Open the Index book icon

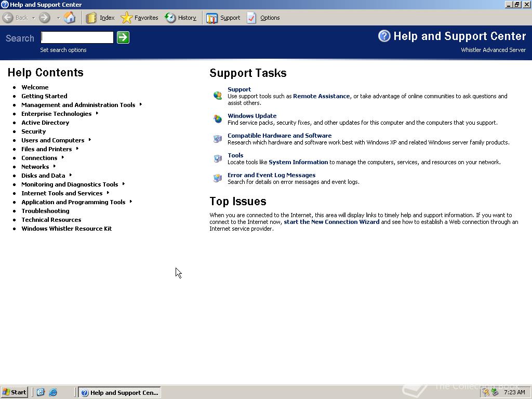tap(91, 18)
